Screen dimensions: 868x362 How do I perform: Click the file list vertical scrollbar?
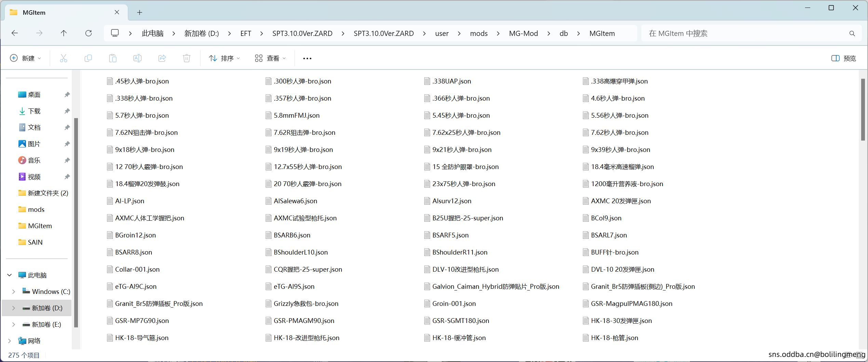(863, 109)
